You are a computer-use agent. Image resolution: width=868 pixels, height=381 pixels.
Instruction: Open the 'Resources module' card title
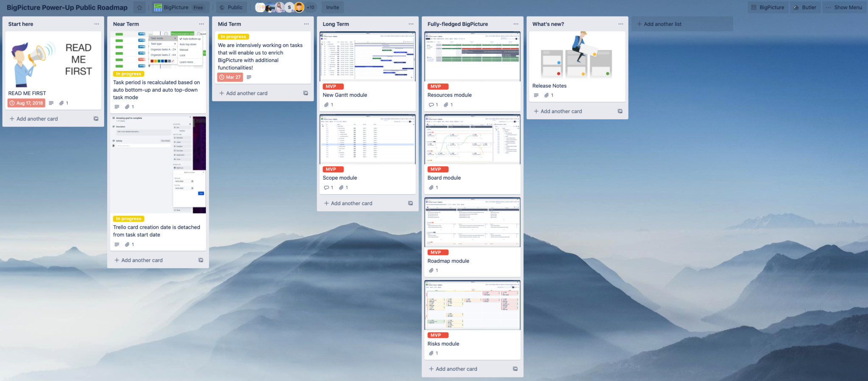(x=450, y=95)
